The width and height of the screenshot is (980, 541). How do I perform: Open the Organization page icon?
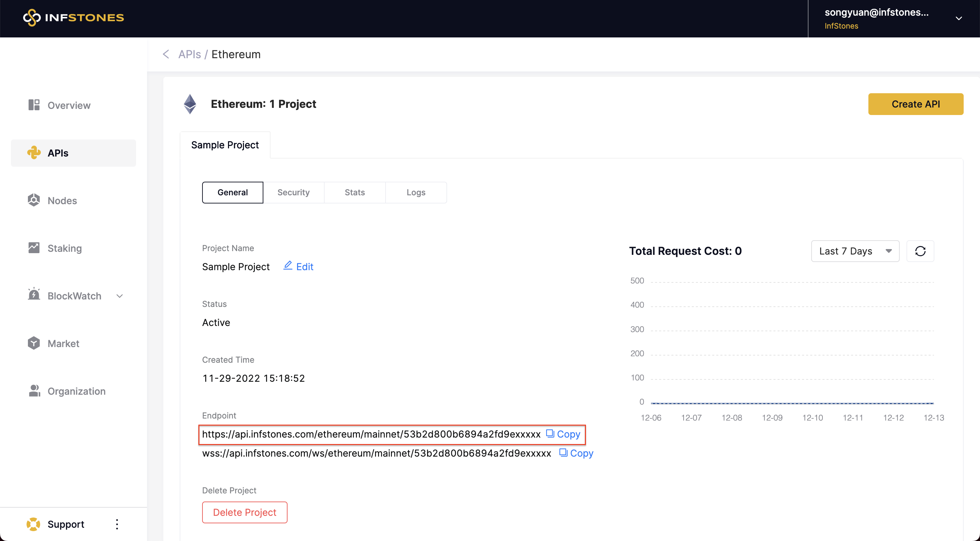click(x=34, y=391)
